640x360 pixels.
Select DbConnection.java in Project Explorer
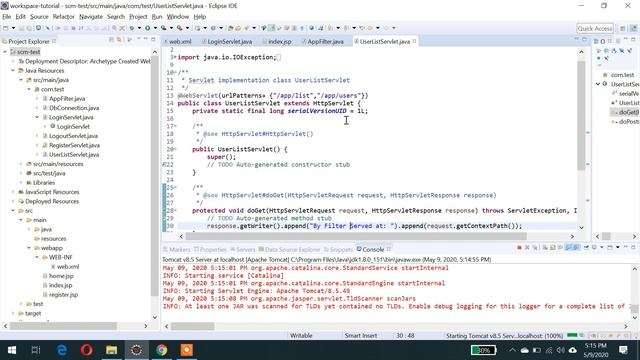coord(74,108)
